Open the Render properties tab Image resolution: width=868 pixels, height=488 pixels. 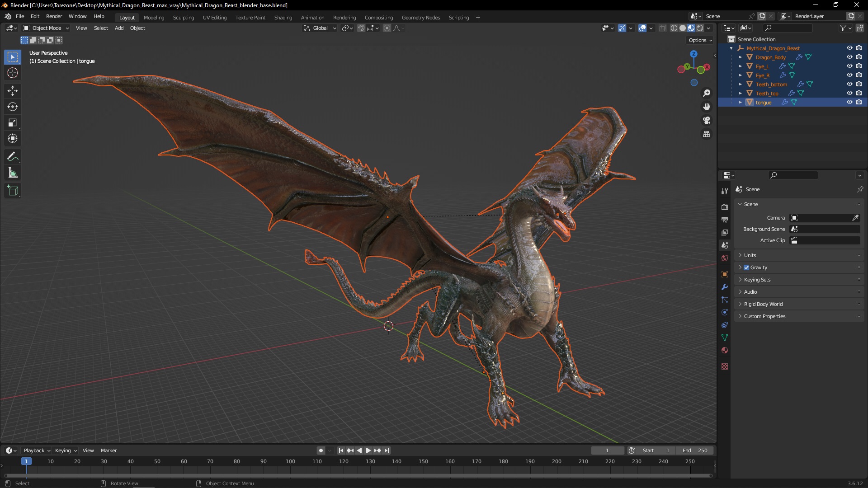[x=725, y=207]
